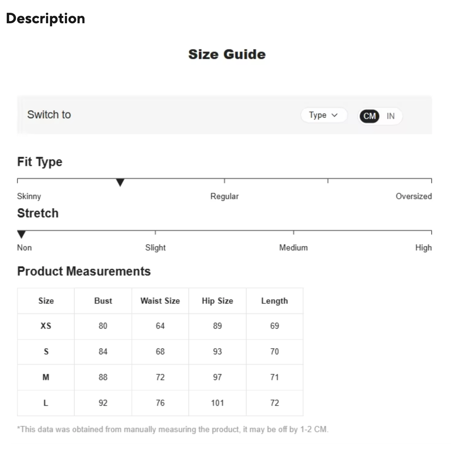Click the Waist Size column header

(x=160, y=301)
